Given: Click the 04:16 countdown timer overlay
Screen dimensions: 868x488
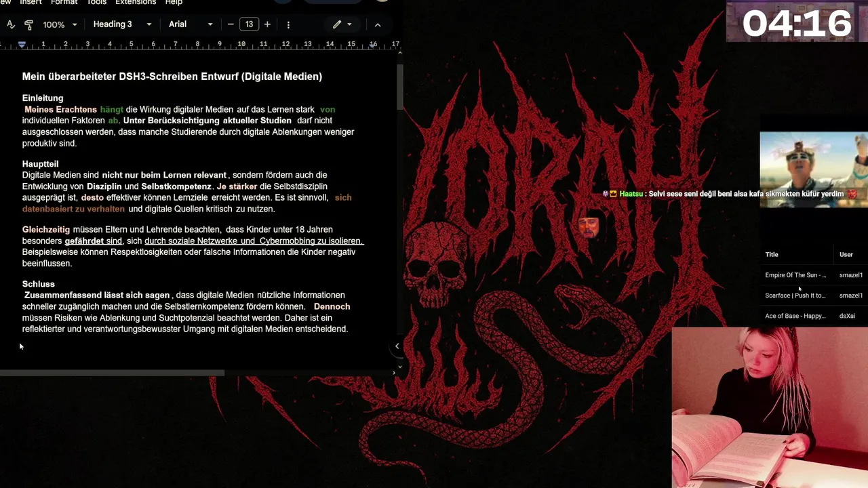Looking at the screenshot, I should click(x=796, y=22).
